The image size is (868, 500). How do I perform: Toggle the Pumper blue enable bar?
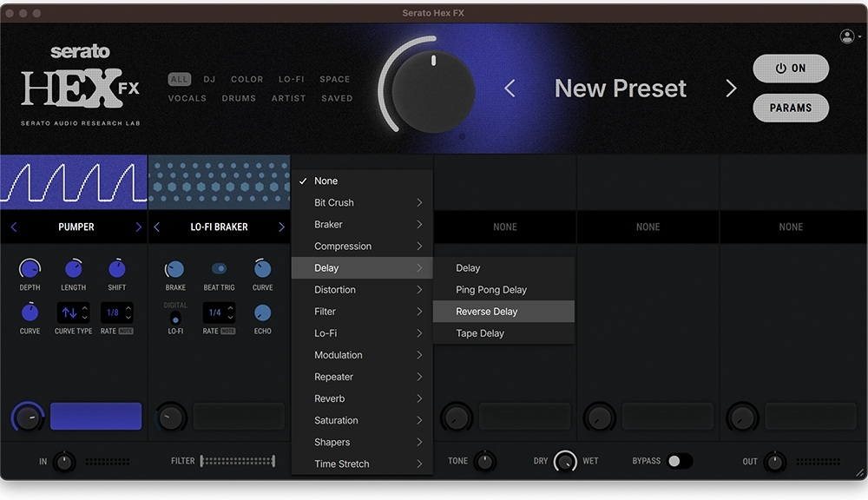[95, 417]
